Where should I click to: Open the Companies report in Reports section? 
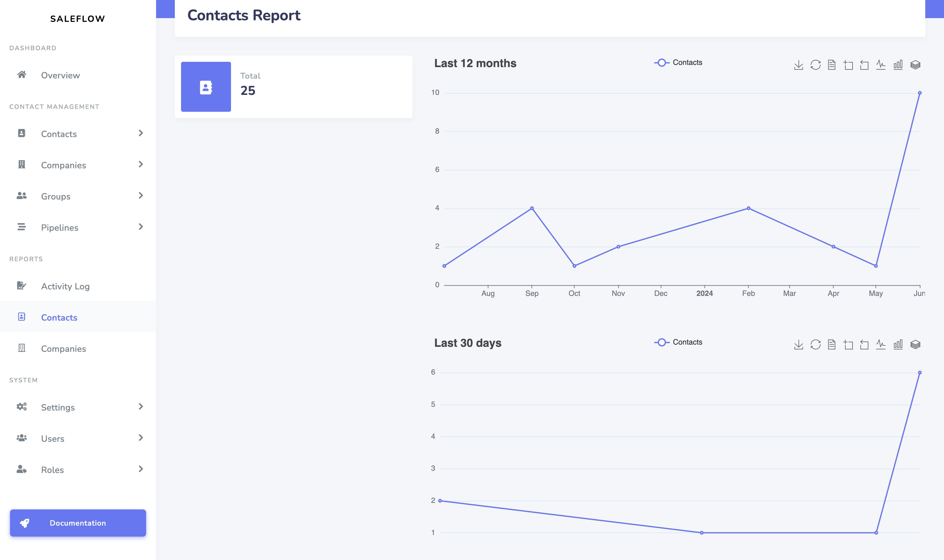tap(78, 348)
